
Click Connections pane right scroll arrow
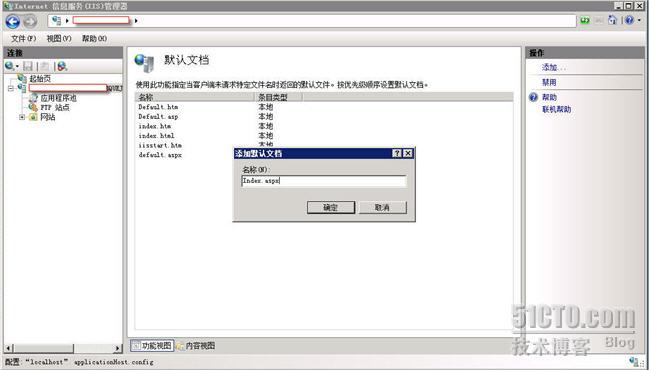117,348
